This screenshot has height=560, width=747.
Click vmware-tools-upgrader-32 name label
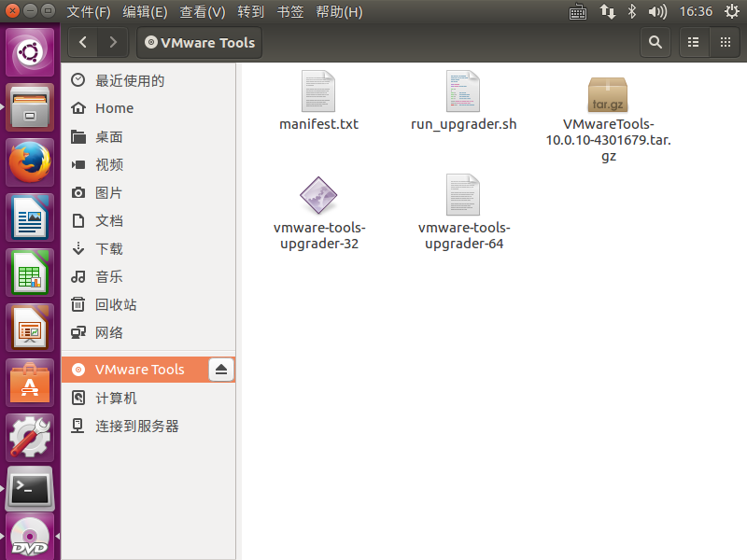(319, 236)
